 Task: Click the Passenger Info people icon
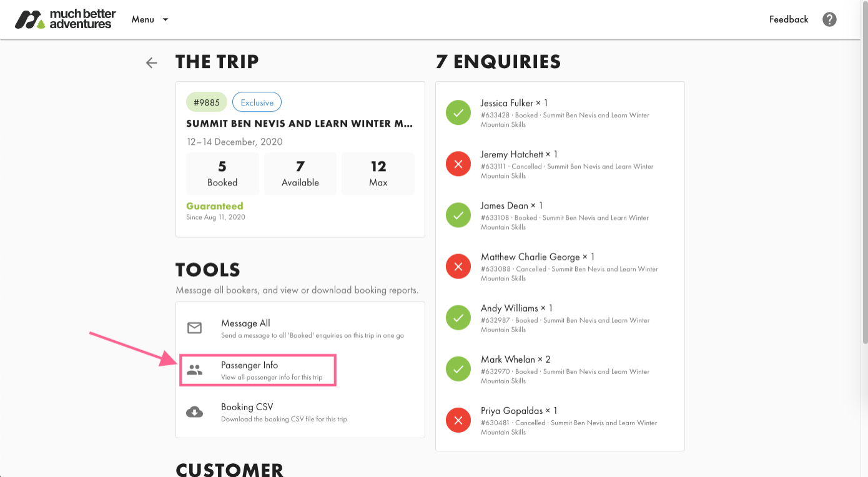click(195, 370)
